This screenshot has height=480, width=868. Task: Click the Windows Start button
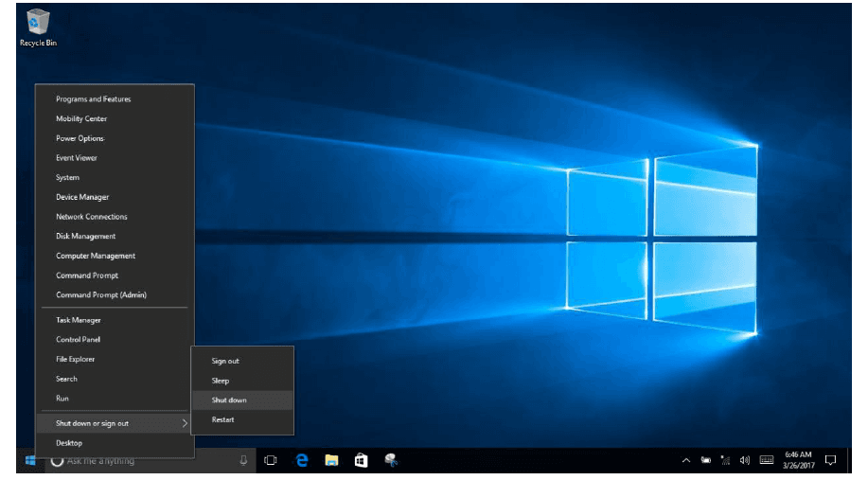coord(30,460)
